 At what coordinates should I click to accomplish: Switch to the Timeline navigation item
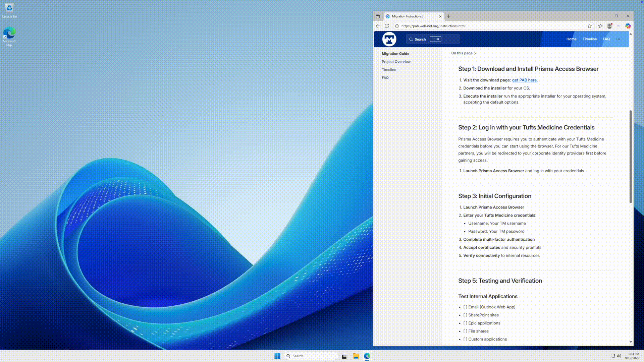(x=589, y=39)
